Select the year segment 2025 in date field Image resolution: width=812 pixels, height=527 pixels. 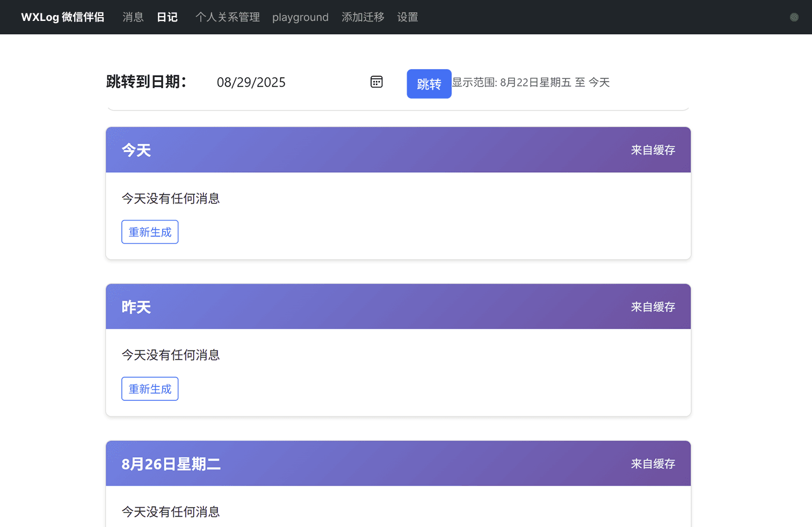coord(271,83)
